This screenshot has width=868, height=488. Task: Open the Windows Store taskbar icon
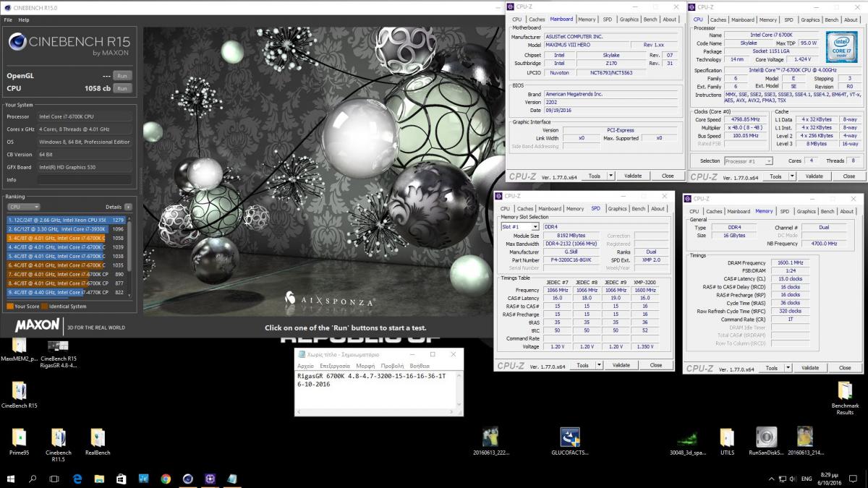point(122,479)
